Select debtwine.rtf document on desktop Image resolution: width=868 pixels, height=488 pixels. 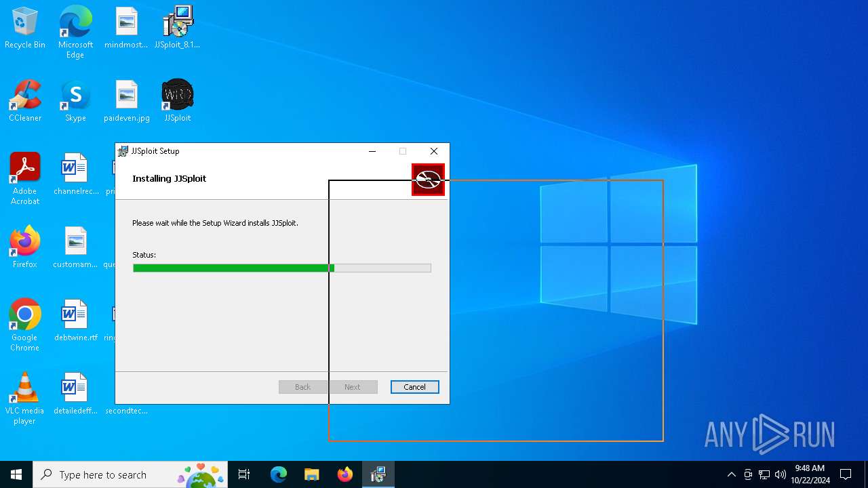coord(75,321)
